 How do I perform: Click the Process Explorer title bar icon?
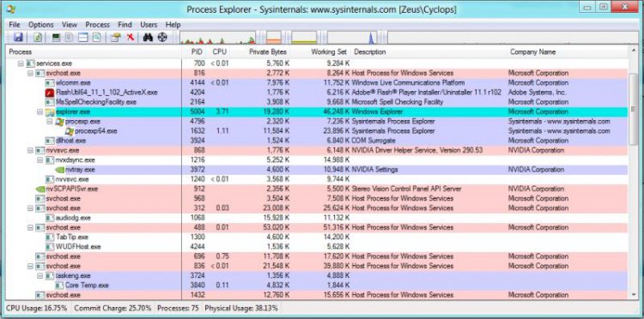11,9
